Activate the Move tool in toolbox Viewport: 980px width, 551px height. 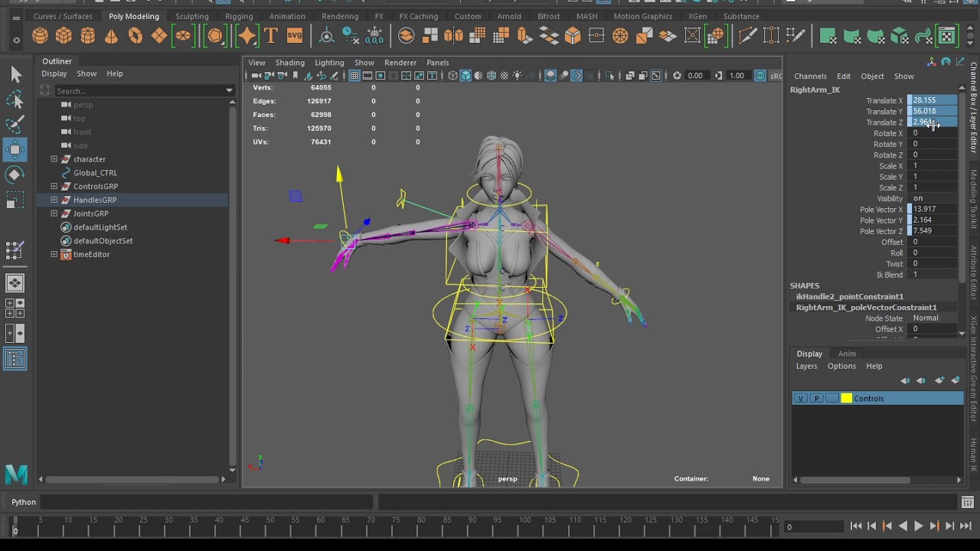[15, 150]
